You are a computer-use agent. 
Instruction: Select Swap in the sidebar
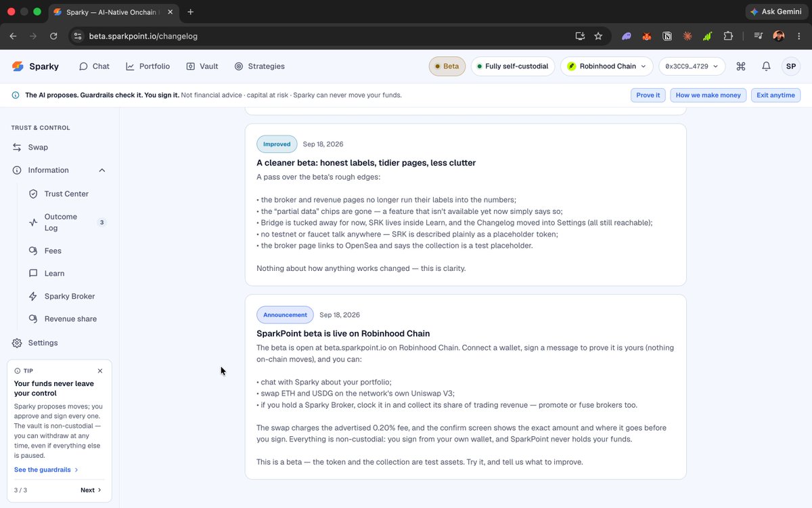pyautogui.click(x=60, y=147)
